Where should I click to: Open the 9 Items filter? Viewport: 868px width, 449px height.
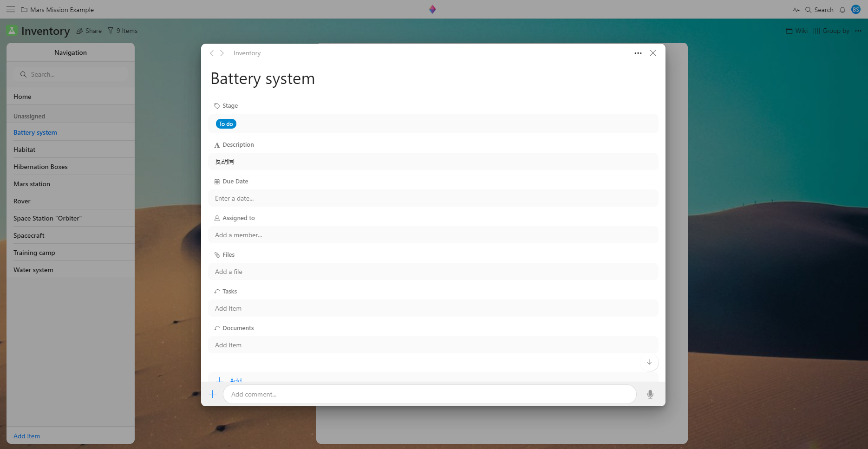123,31
